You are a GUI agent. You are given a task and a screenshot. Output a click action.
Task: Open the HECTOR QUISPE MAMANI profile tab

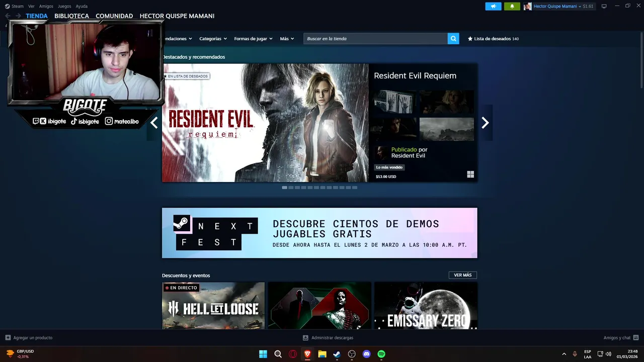pos(177,16)
